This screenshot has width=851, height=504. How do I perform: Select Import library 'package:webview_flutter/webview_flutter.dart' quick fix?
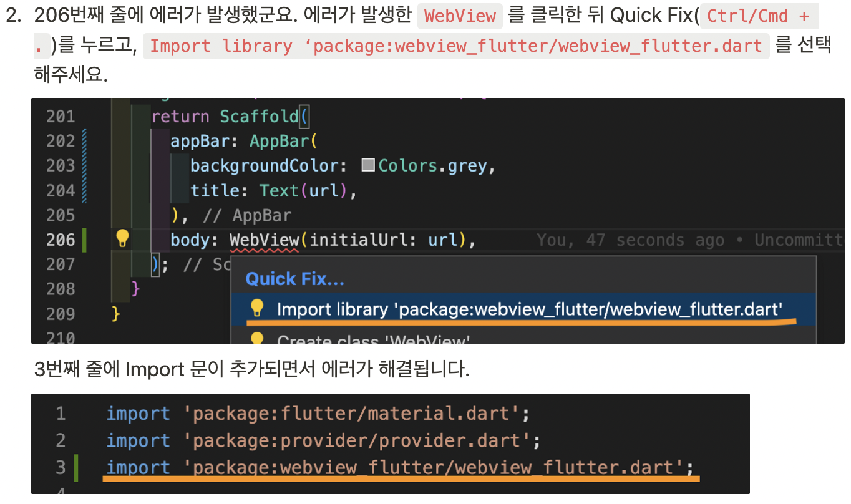(x=524, y=309)
